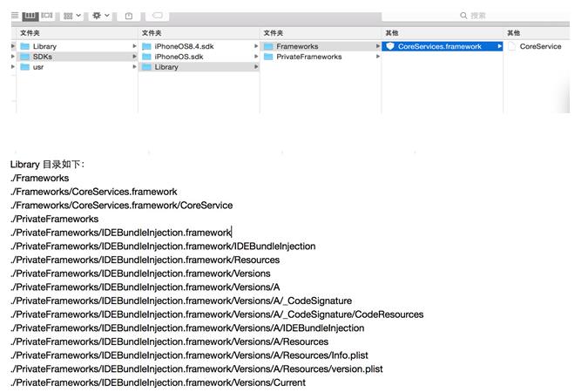Select the usr folder

38,67
